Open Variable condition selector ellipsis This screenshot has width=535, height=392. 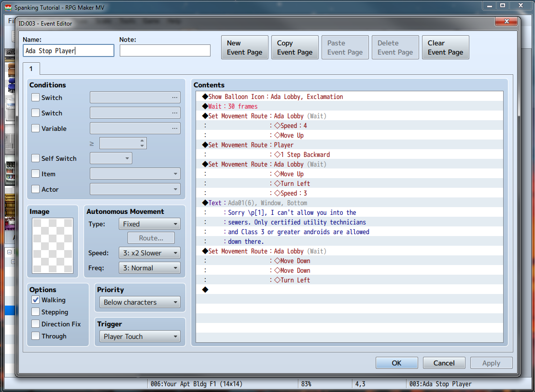click(174, 128)
